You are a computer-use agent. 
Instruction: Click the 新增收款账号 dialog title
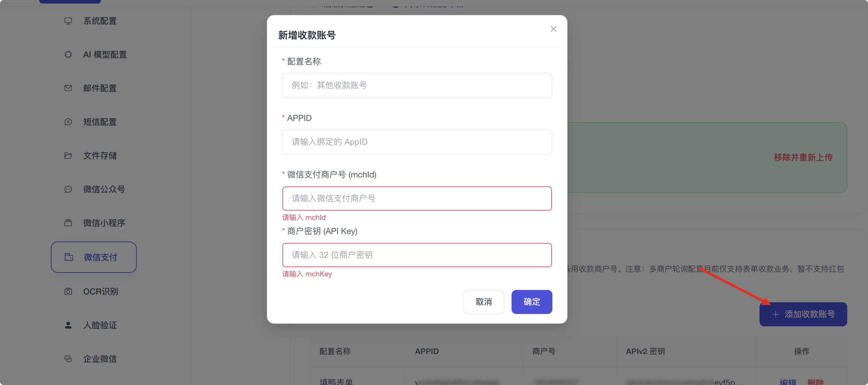click(x=307, y=35)
